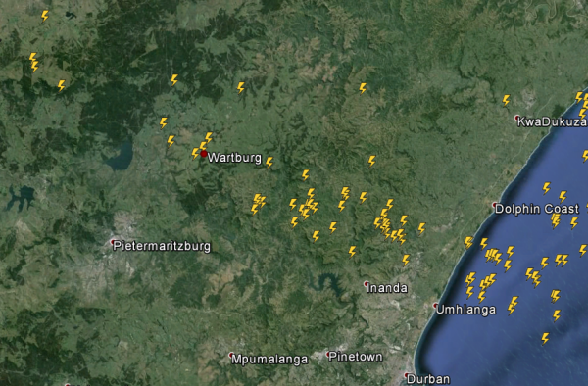This screenshot has width=588, height=386.
Task: Select the lightning icon just right of Wartburg label
Action: click(x=269, y=163)
